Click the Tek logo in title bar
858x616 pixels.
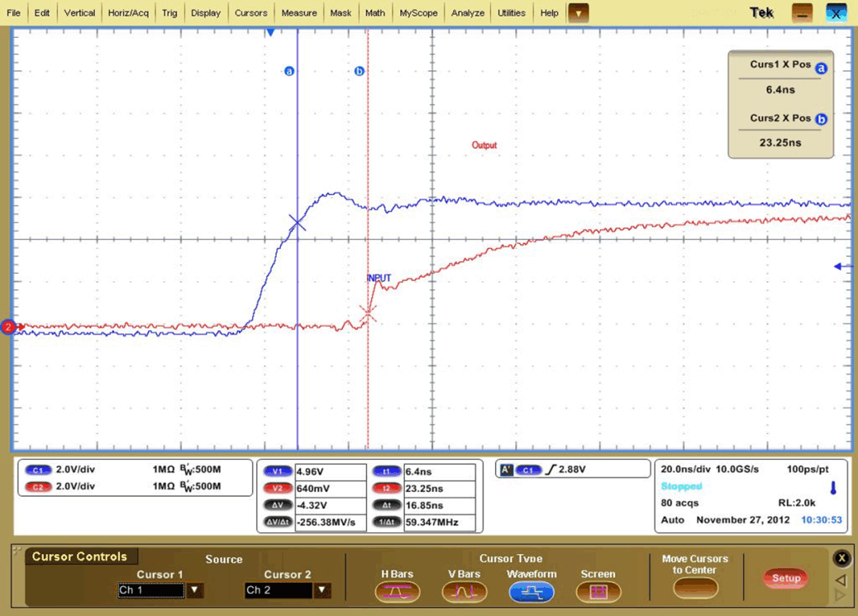(x=760, y=12)
